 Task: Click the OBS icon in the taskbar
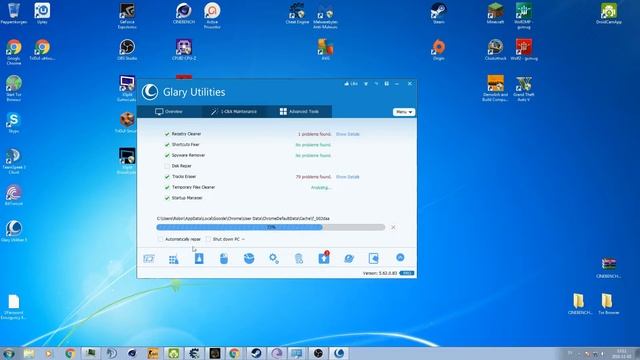coord(318,353)
